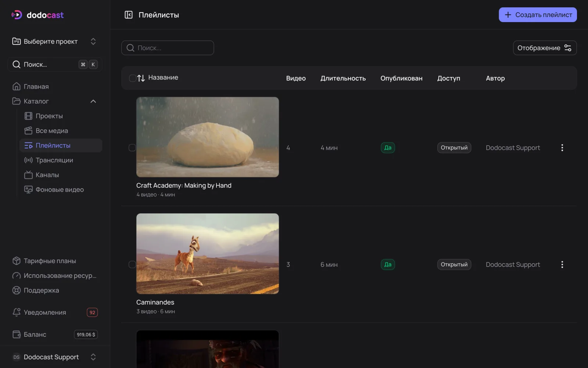588x368 pixels.
Task: Open the Dodocast Support account switcher
Action: [x=55, y=357]
